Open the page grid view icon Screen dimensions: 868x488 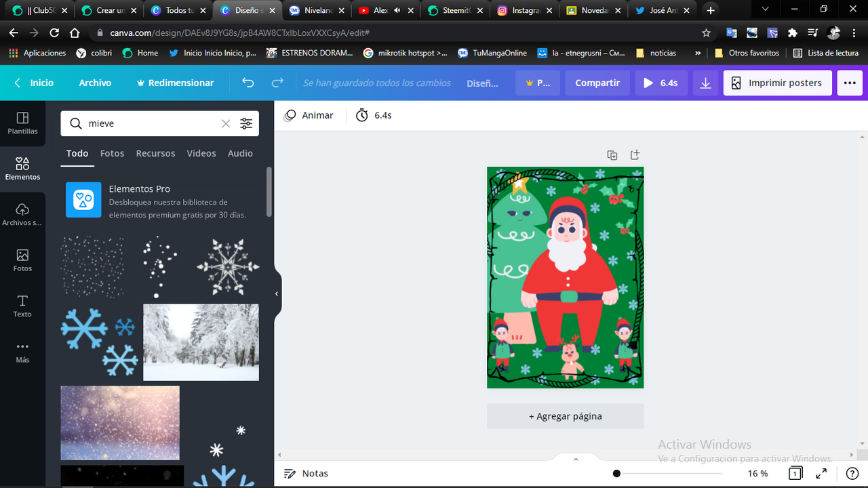point(795,474)
